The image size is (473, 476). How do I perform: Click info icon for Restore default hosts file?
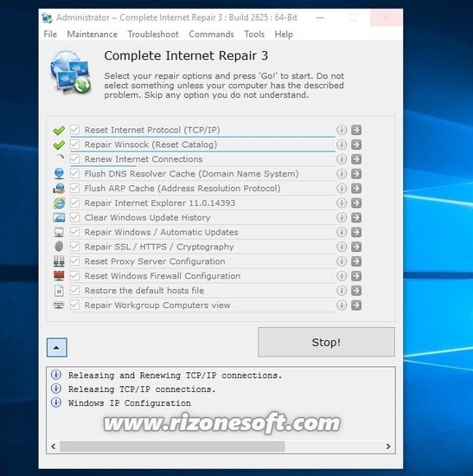click(x=342, y=291)
